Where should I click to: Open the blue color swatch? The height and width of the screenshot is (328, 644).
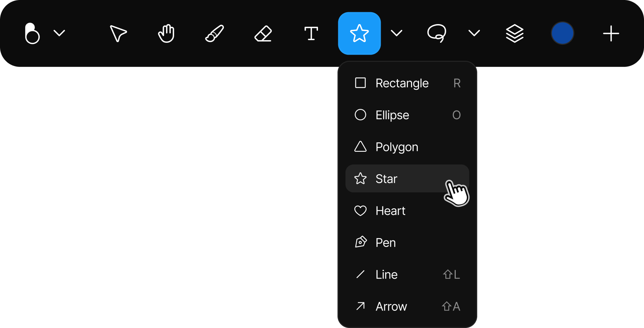coord(562,33)
